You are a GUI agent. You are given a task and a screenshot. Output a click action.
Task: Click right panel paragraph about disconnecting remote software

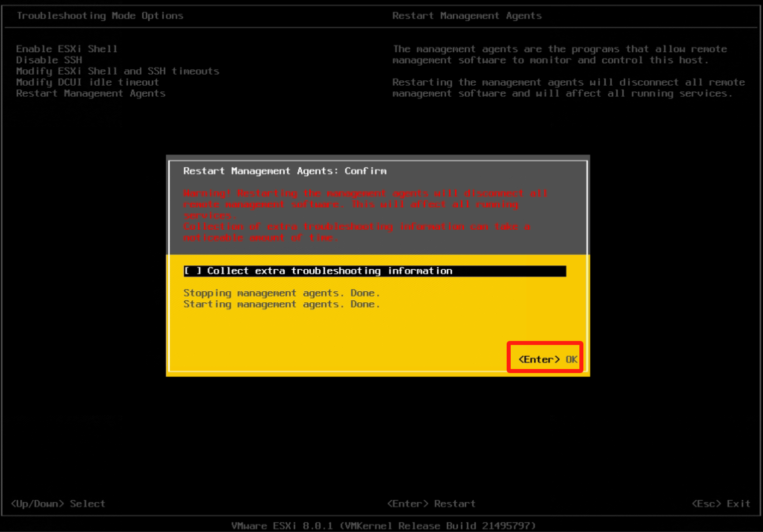[x=568, y=88]
